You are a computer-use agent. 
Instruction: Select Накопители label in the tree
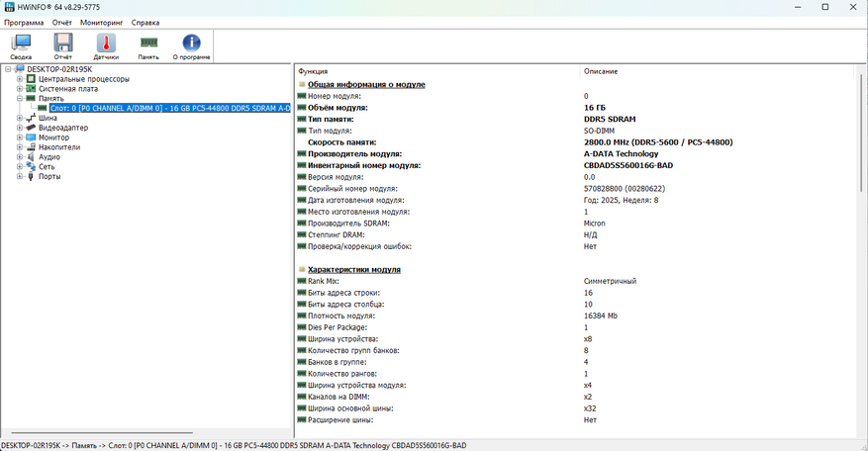coord(59,147)
